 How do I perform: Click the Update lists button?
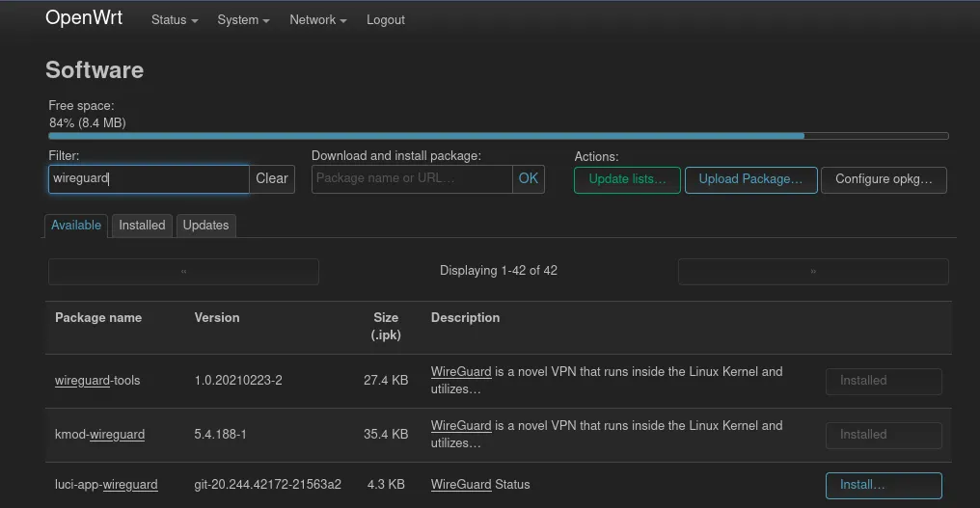[627, 179]
